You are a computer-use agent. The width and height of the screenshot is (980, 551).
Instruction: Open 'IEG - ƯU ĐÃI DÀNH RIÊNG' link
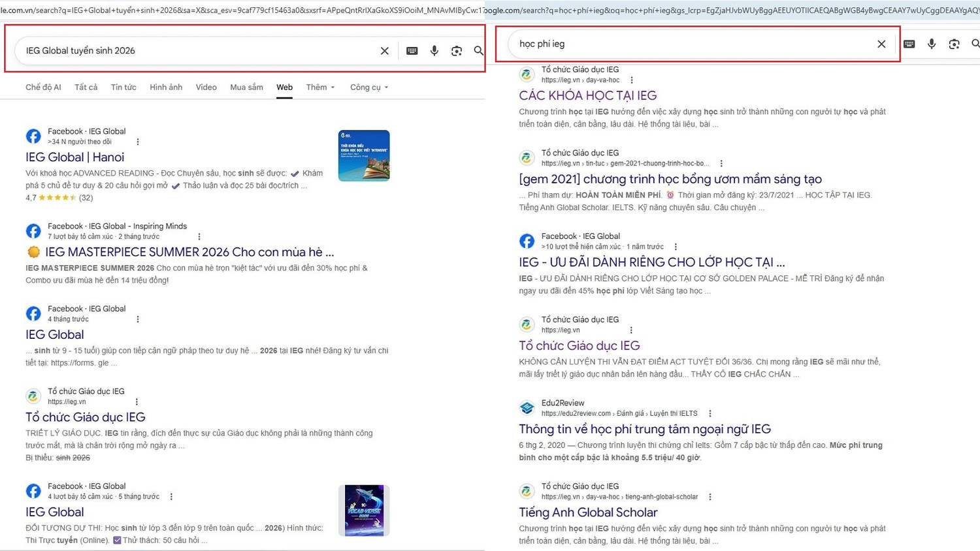652,262
